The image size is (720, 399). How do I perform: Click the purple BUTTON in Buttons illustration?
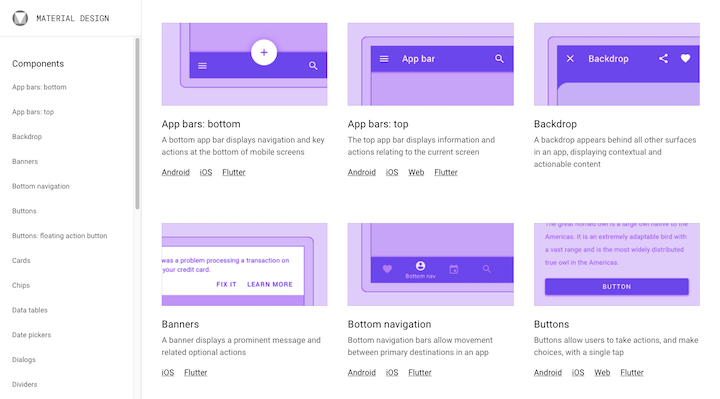[x=617, y=287]
